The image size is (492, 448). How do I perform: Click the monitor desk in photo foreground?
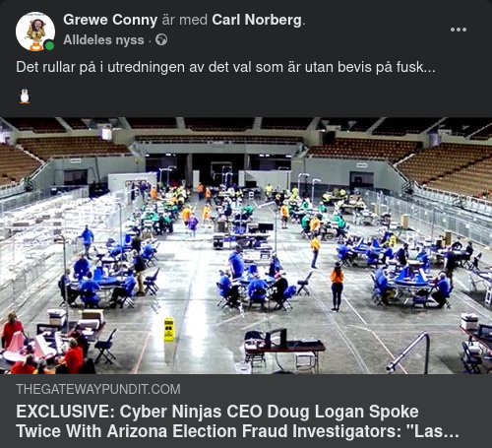coord(284,347)
